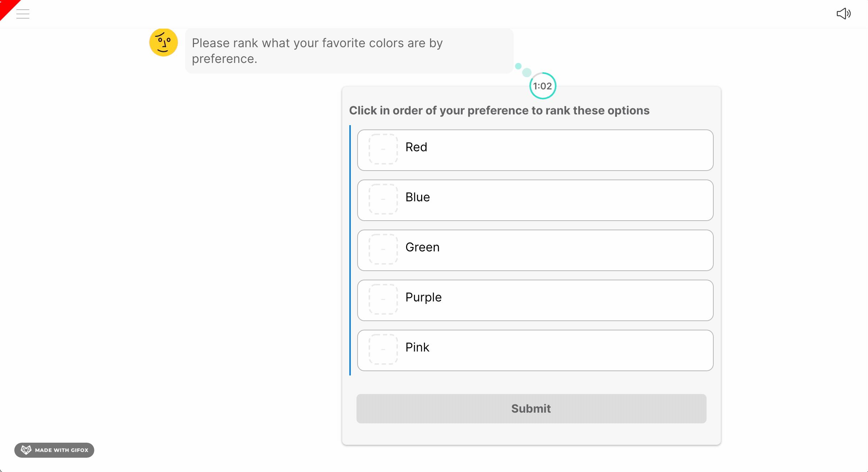Mute sound with the speaker icon
The image size is (868, 472).
[844, 14]
